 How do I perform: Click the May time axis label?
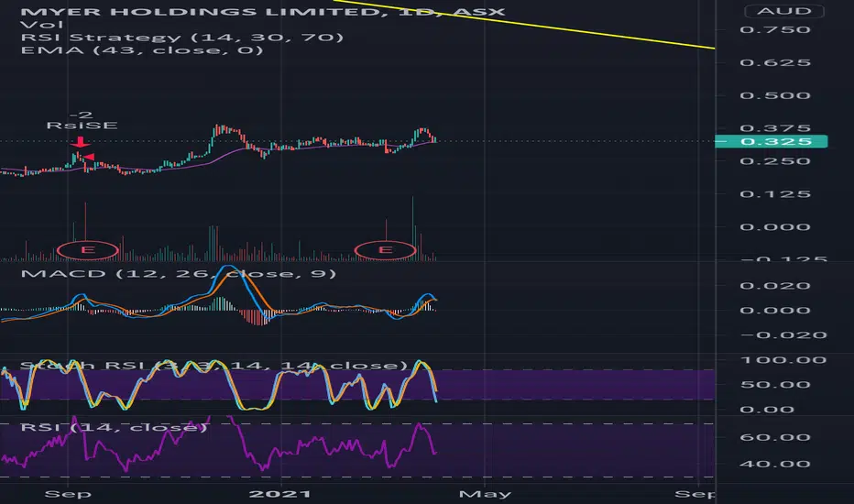click(485, 494)
